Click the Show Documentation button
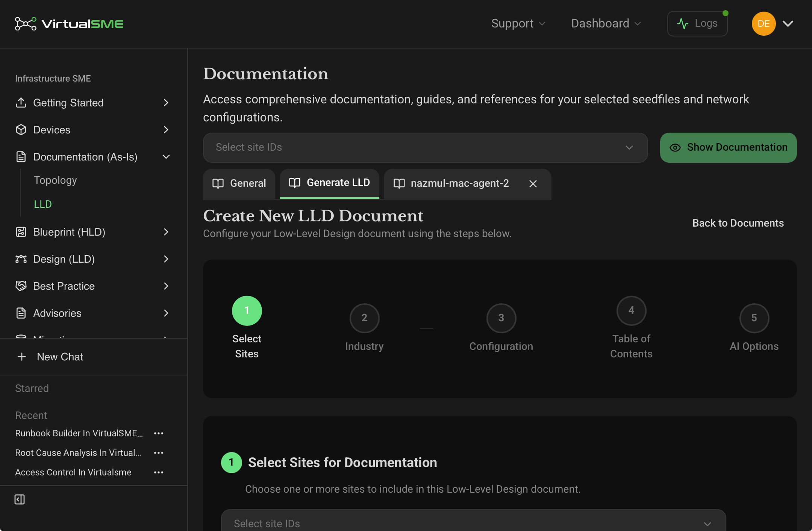This screenshot has width=812, height=531. (x=728, y=147)
